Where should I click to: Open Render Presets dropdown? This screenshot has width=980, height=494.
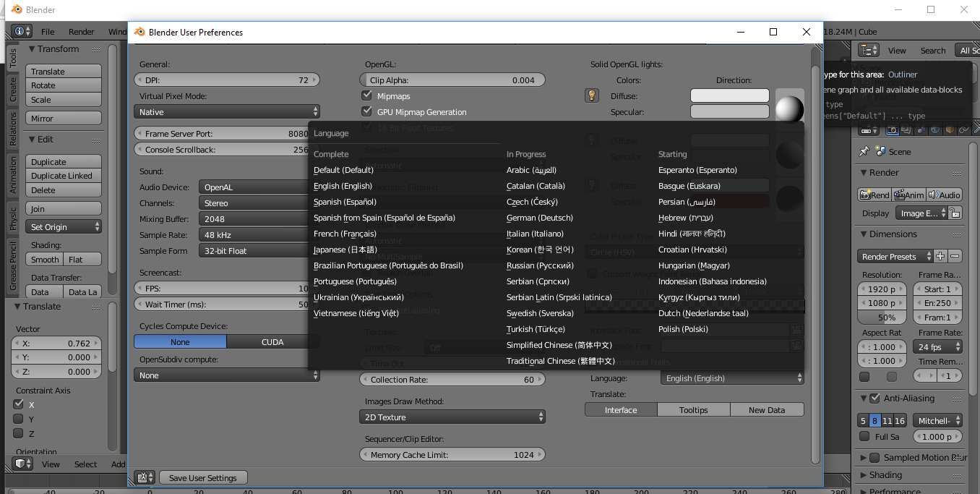click(x=895, y=256)
